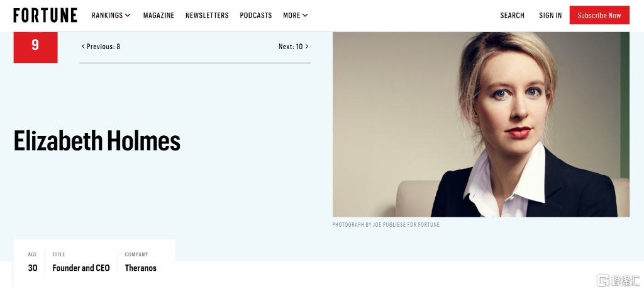This screenshot has height=291, width=644.
Task: Click the Fortune logo
Action: pyautogui.click(x=45, y=15)
